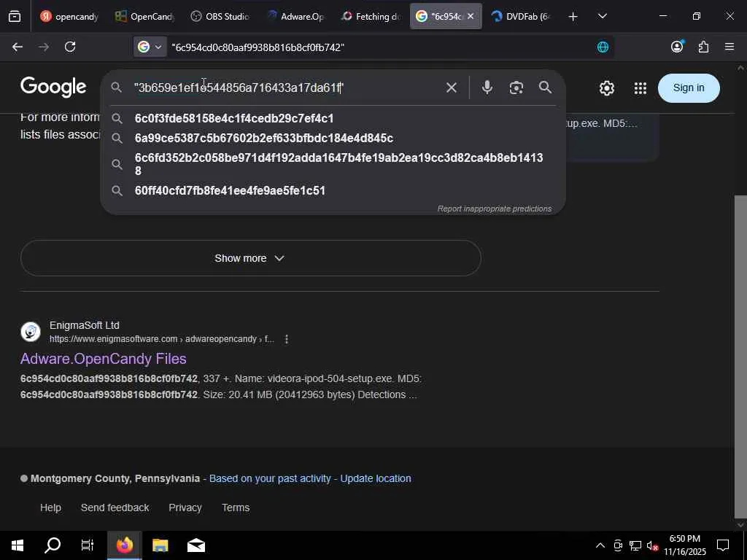747x560 pixels.
Task: Show hidden system tray icons
Action: click(x=600, y=545)
